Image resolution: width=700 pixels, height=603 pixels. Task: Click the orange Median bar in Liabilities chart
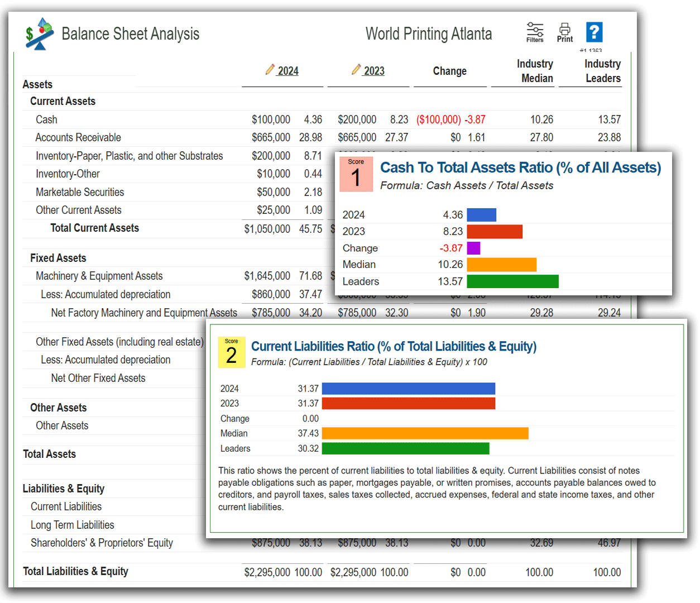(x=425, y=433)
